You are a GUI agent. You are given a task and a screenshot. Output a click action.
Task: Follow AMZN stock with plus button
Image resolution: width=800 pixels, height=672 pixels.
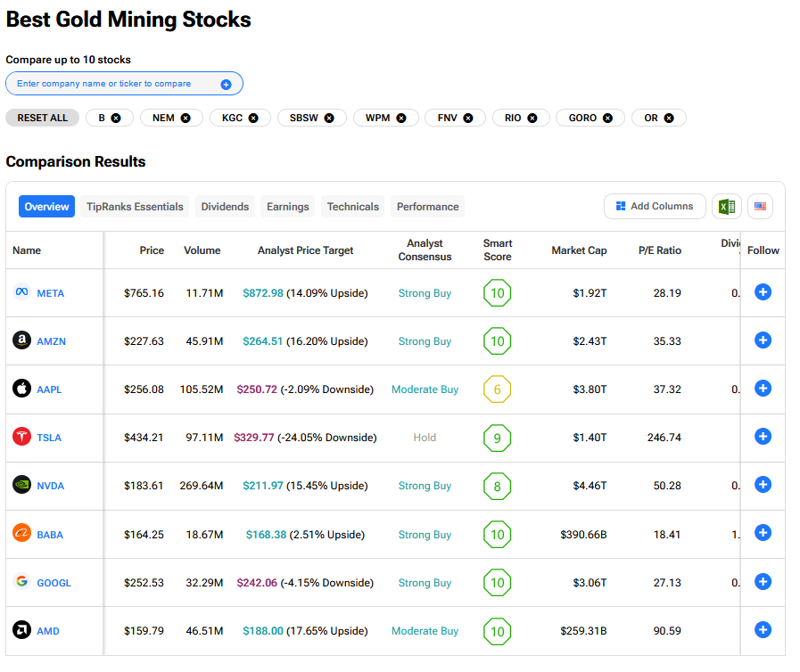pos(763,340)
